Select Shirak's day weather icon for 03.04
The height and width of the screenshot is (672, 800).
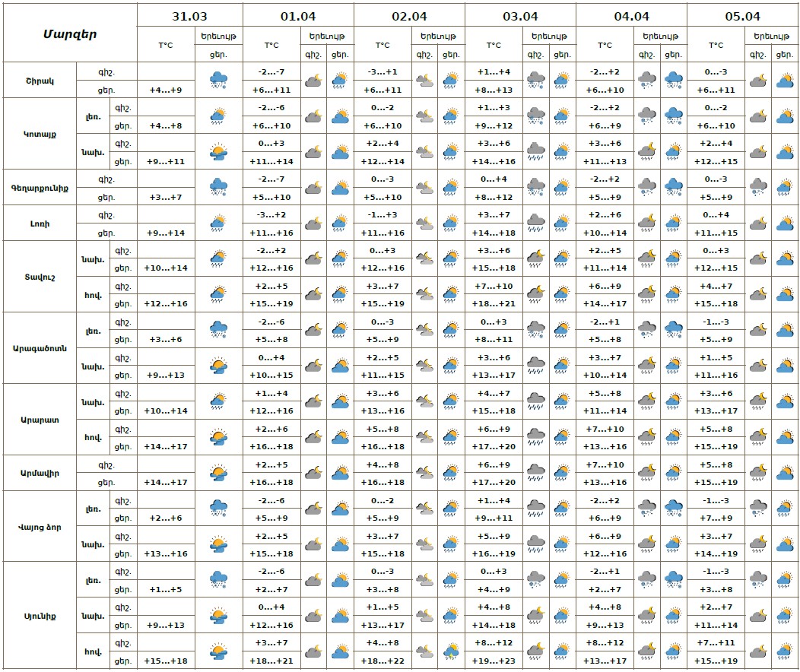(x=562, y=81)
